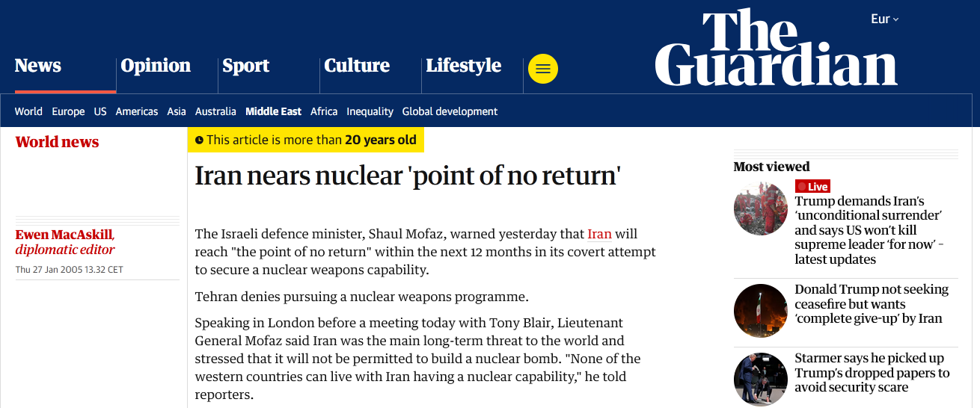980x408 pixels.
Task: Follow the Iran link in the article
Action: tap(599, 234)
